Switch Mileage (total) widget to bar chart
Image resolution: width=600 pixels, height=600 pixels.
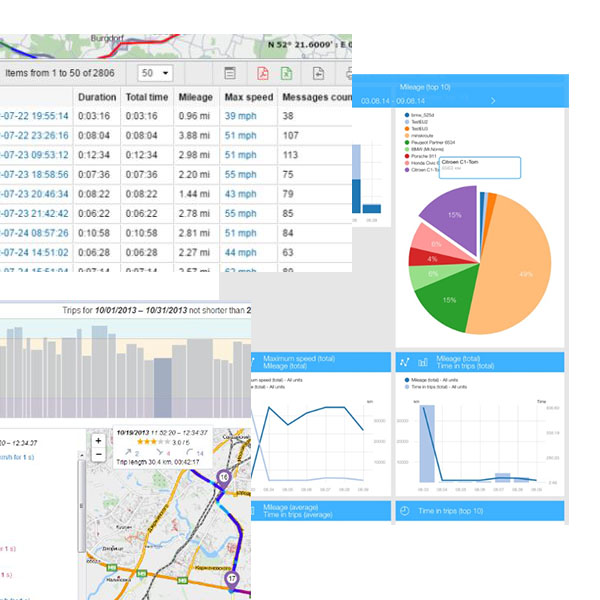point(423,362)
